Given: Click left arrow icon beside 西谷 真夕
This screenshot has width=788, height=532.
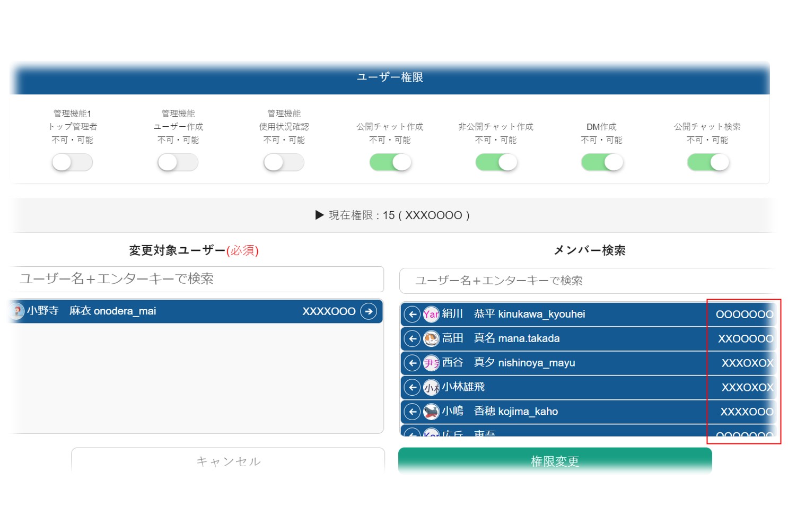Looking at the screenshot, I should [412, 363].
